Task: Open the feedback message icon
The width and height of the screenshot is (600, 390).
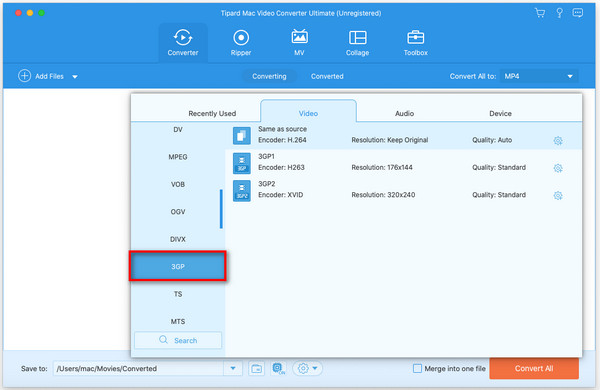Action: click(577, 13)
